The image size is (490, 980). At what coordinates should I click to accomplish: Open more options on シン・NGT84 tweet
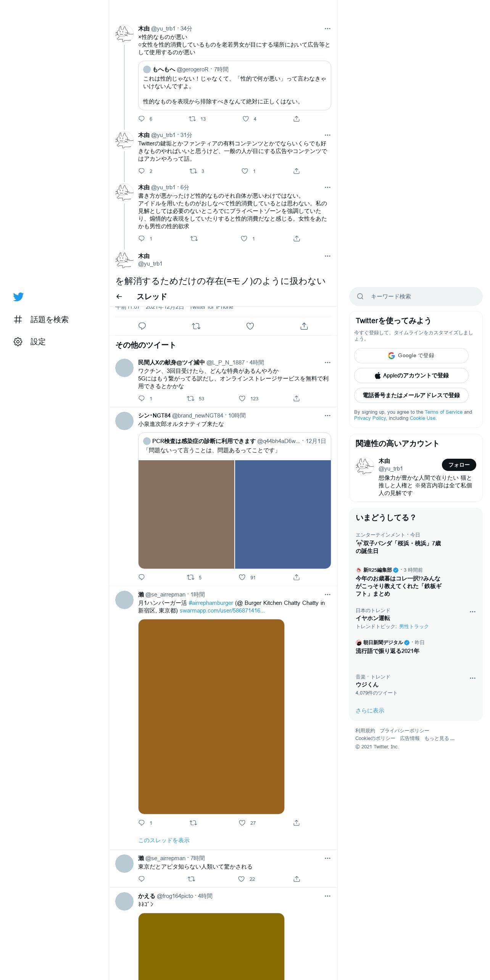tap(327, 416)
